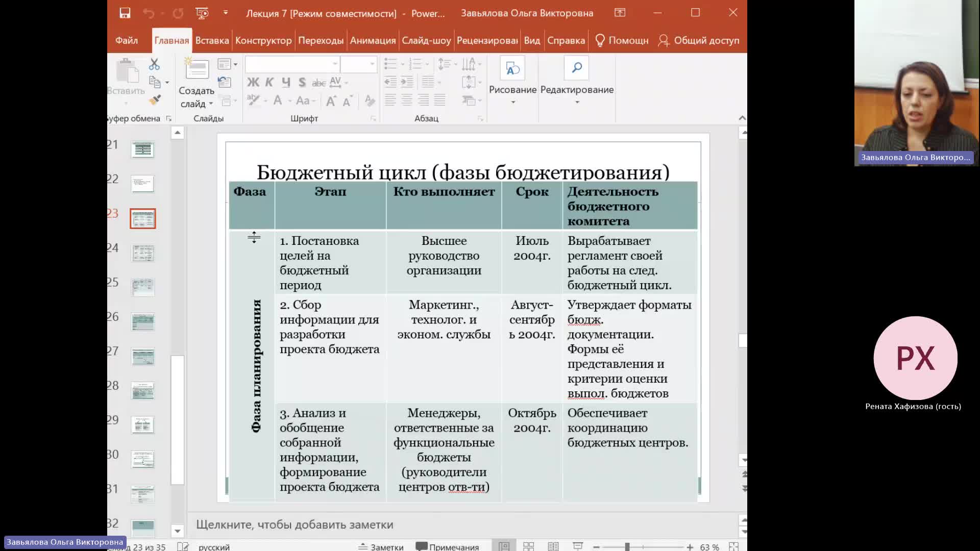Image resolution: width=980 pixels, height=551 pixels.
Task: Open Align Text vertical options
Action: tap(471, 82)
